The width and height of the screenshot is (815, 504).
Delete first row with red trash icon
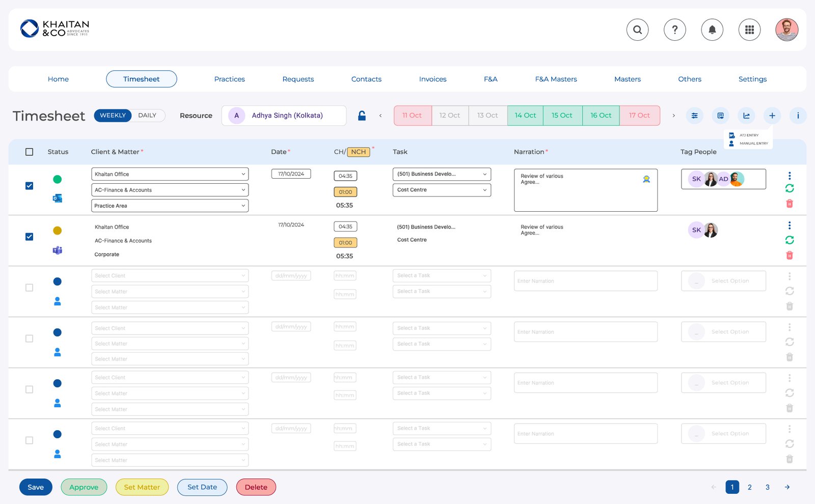click(790, 204)
